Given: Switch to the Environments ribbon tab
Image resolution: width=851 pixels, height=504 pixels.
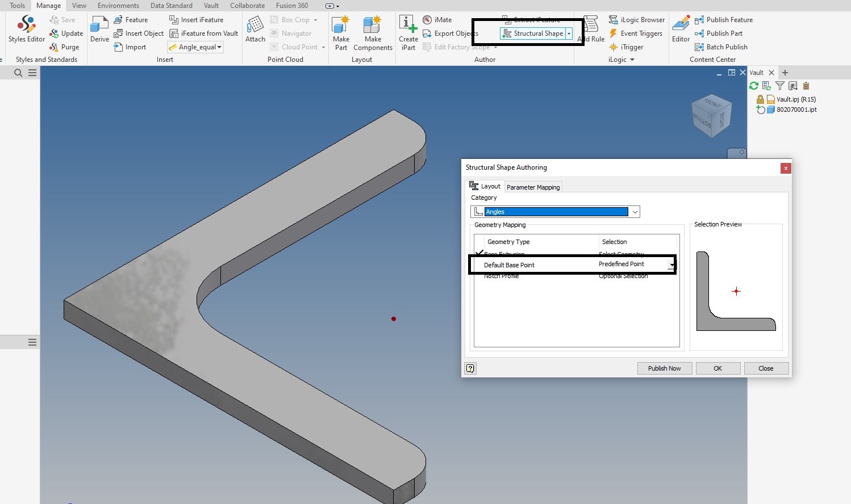Looking at the screenshot, I should click(x=118, y=6).
